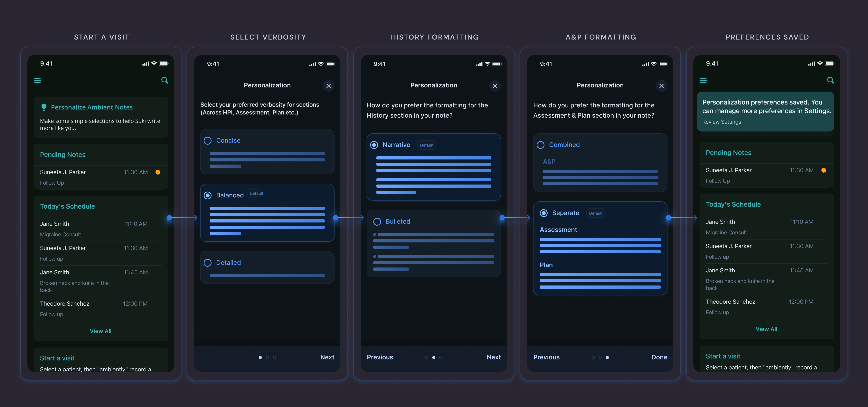
Task: Choose Combined A&P formatting
Action: click(600, 163)
